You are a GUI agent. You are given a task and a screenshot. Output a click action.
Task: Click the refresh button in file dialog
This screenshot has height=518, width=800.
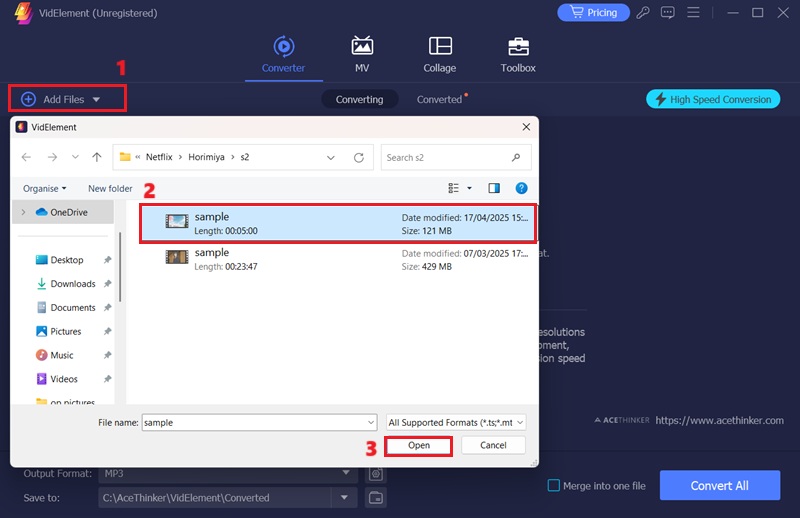(x=359, y=157)
